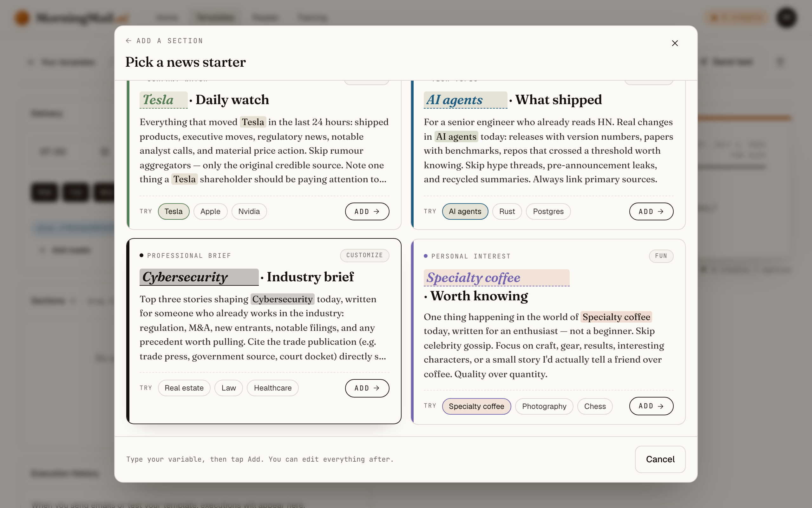Click the Fun tag on Personal Interest
The width and height of the screenshot is (812, 508).
(661, 256)
